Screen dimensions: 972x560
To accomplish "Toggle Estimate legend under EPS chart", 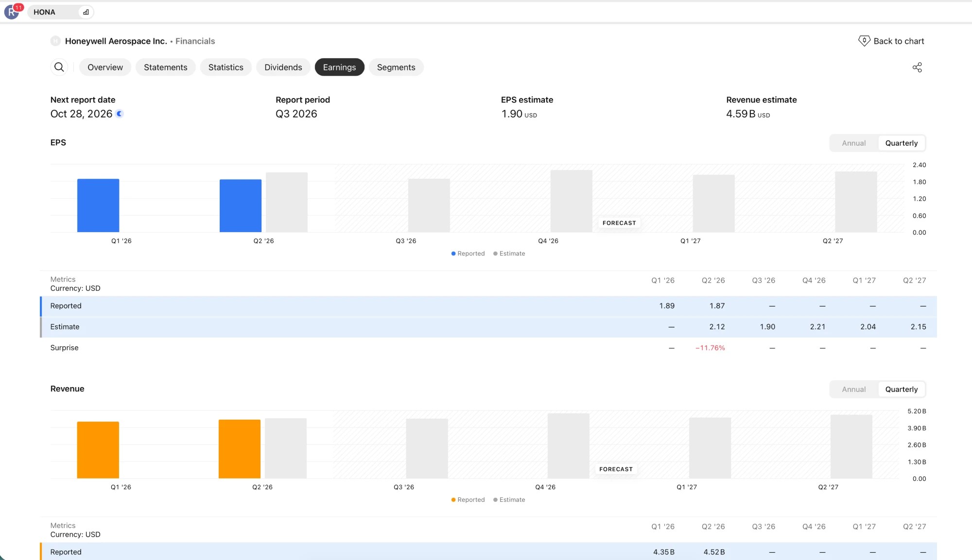I will click(x=509, y=254).
